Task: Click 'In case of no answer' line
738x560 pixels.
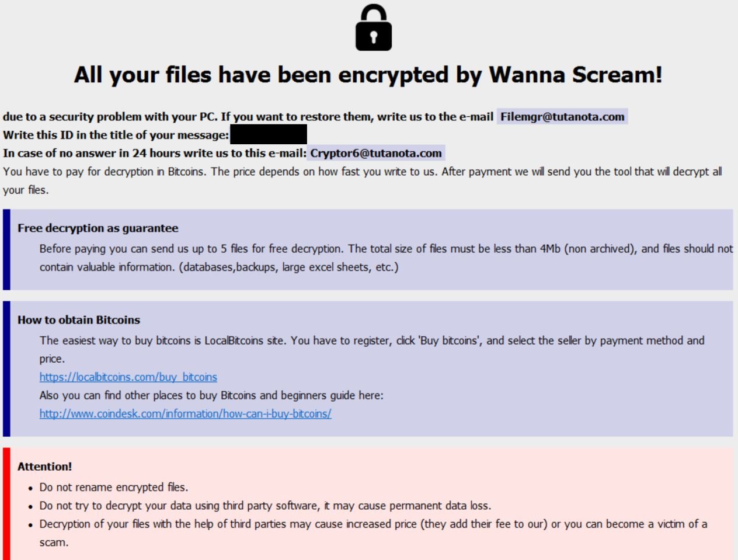Action: click(154, 154)
